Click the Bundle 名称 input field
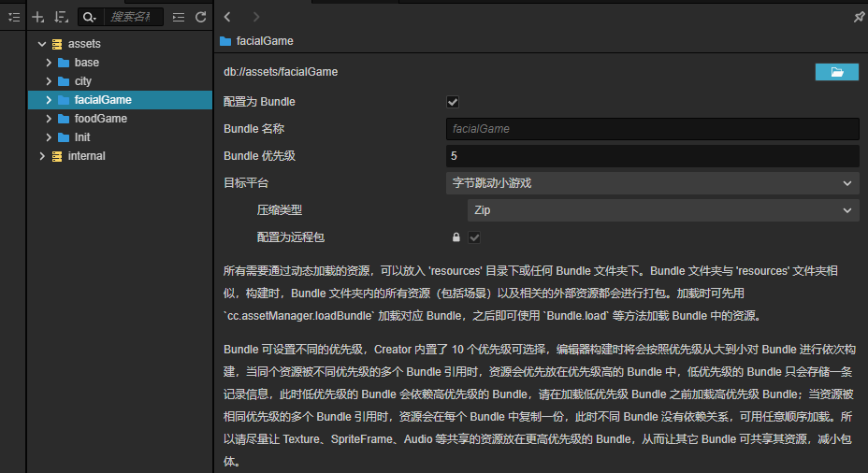This screenshot has width=868, height=473. point(653,129)
